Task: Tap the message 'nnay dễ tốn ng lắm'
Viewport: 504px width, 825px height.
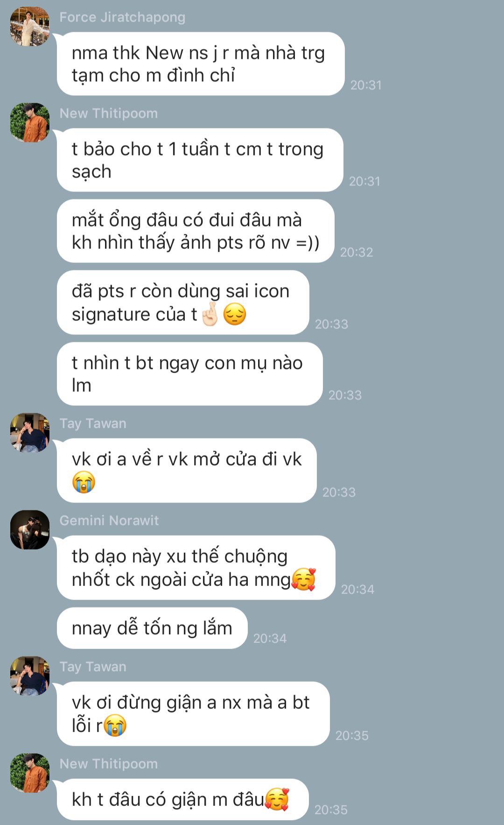Action: click(x=152, y=628)
